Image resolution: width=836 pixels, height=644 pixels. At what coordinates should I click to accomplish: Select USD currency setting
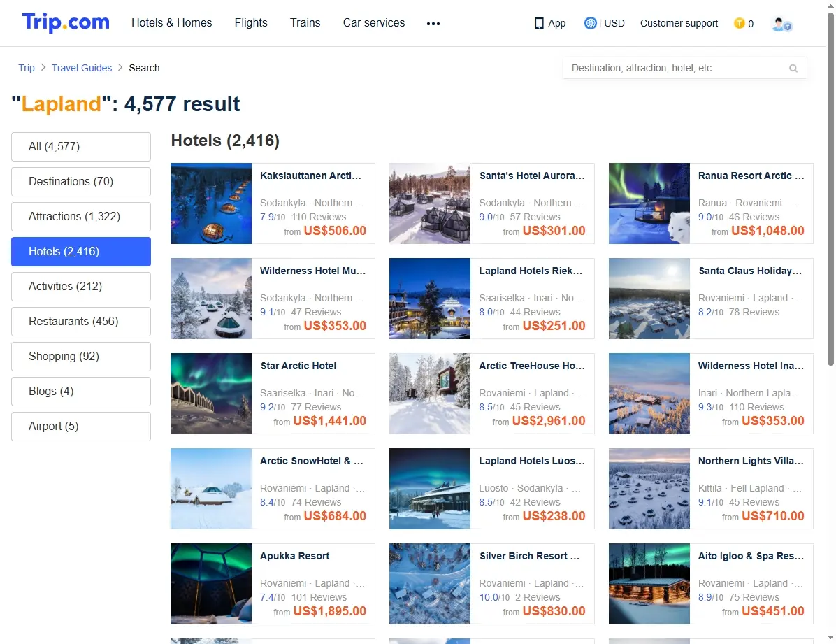point(614,23)
